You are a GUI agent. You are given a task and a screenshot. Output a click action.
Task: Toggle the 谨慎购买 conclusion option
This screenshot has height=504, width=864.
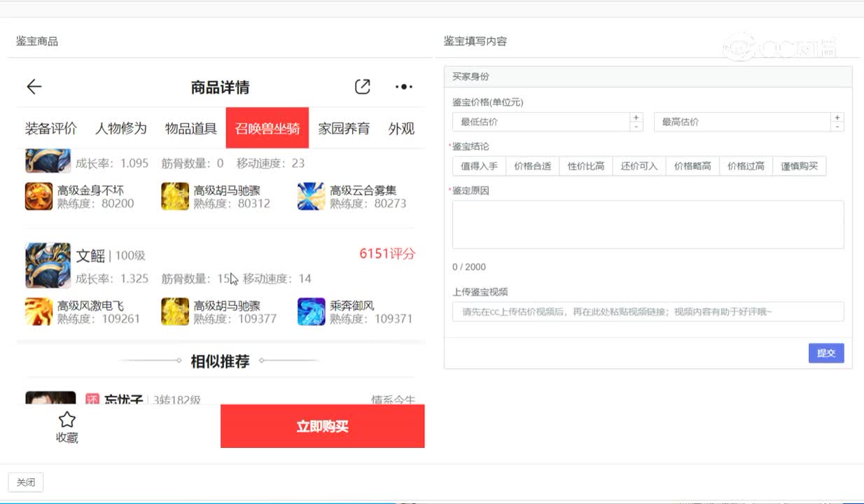pyautogui.click(x=799, y=166)
